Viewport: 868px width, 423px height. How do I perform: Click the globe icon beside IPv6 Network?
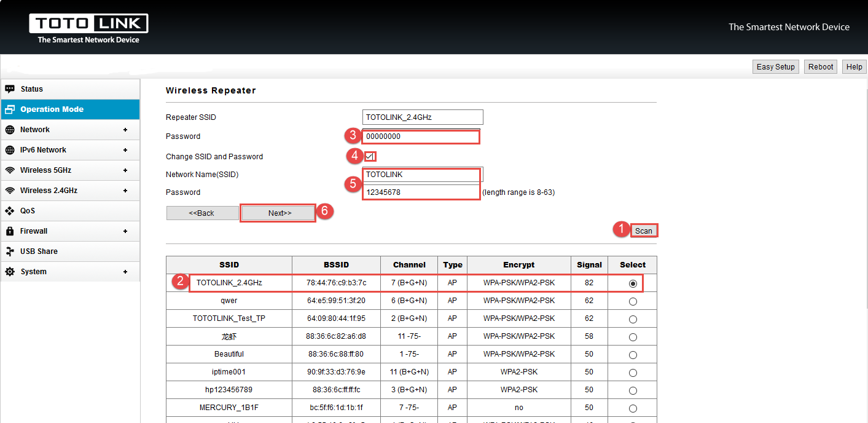point(9,150)
